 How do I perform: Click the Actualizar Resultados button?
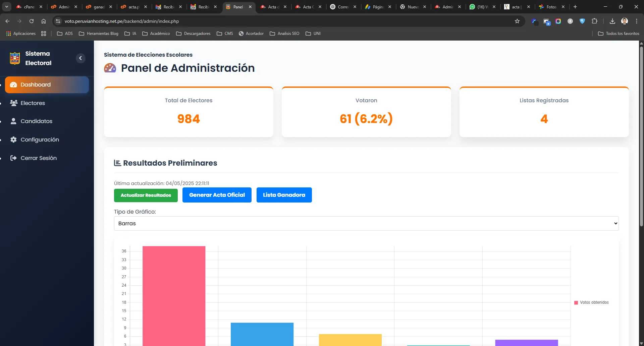146,195
